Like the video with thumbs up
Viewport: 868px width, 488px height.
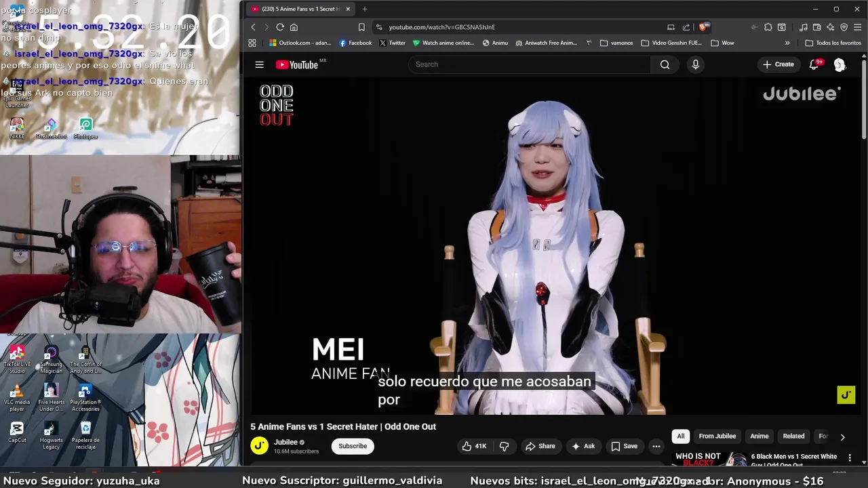(x=474, y=446)
